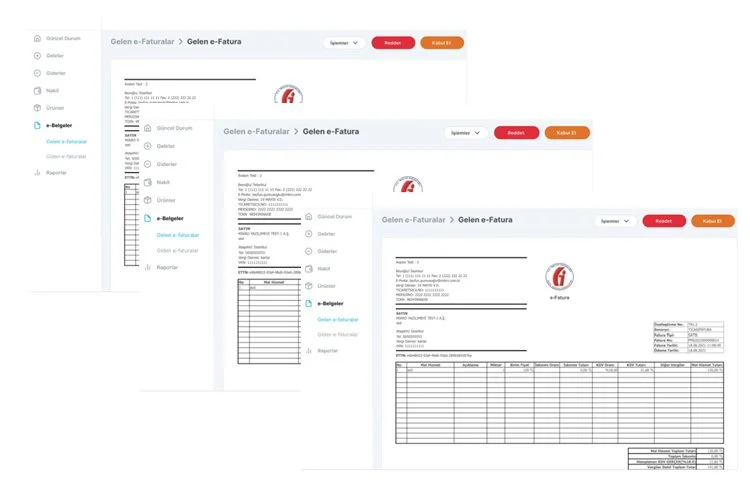750x500 pixels.
Task: Click the e-Belgeler document icon in the frontmost sidebar
Action: tap(308, 302)
